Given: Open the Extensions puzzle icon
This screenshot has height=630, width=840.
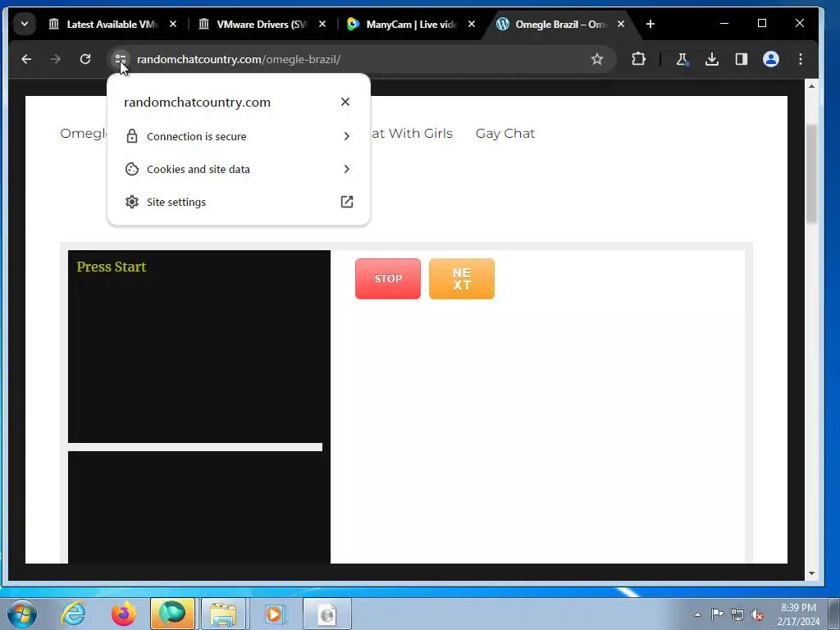Looking at the screenshot, I should point(638,59).
